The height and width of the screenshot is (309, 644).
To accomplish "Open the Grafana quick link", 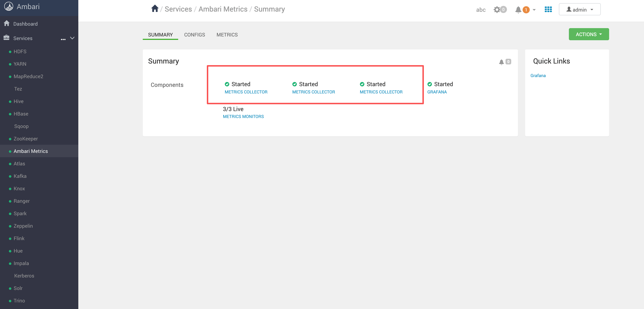I will coord(538,75).
